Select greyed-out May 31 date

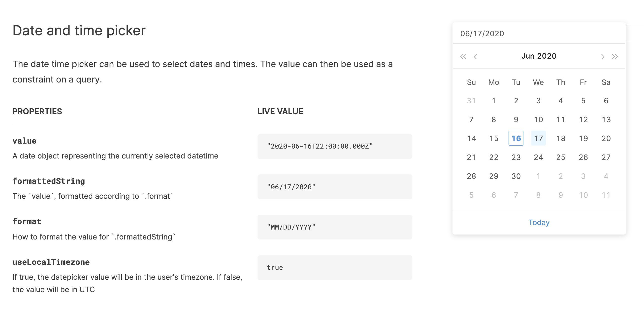tap(471, 101)
